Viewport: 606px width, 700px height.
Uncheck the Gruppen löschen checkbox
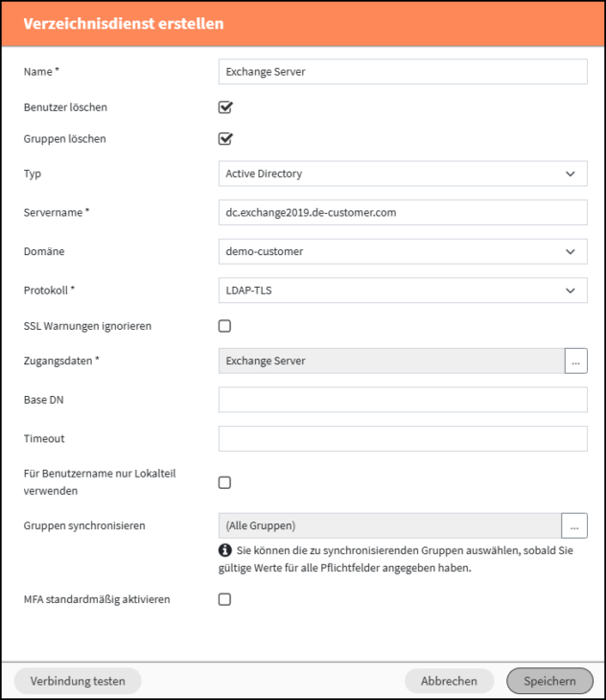click(225, 139)
